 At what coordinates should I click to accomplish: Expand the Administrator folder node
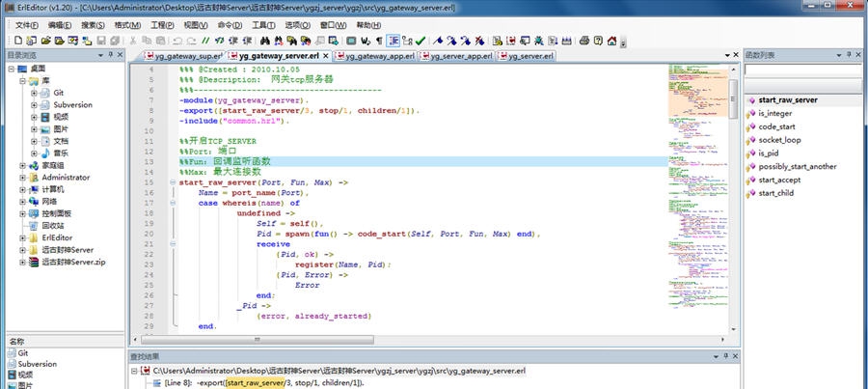click(x=22, y=178)
